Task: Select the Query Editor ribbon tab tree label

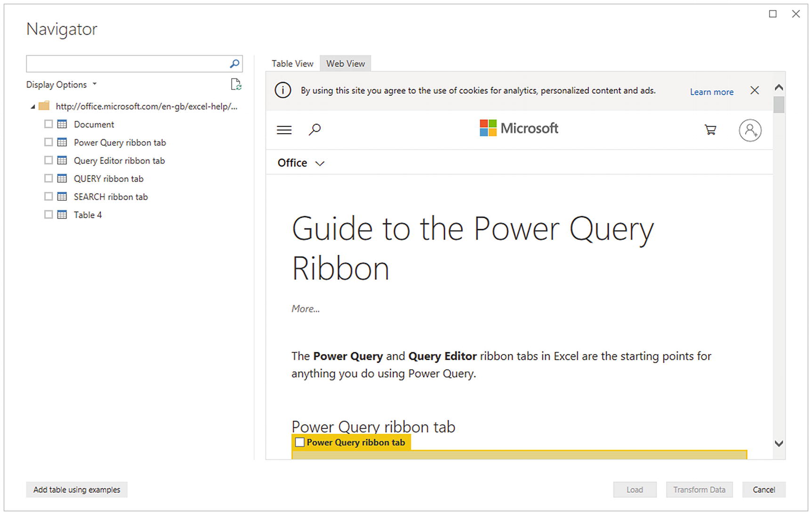Action: tap(119, 160)
